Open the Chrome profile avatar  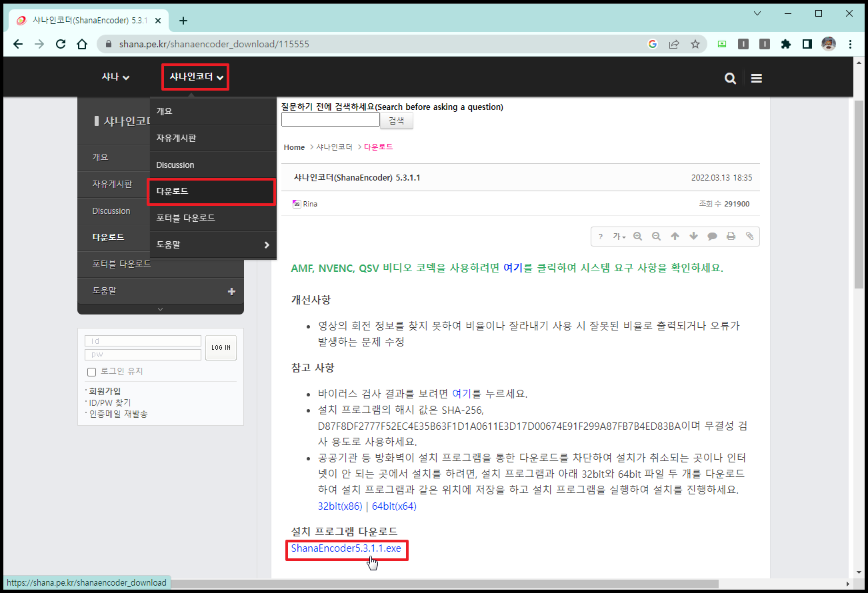[829, 44]
